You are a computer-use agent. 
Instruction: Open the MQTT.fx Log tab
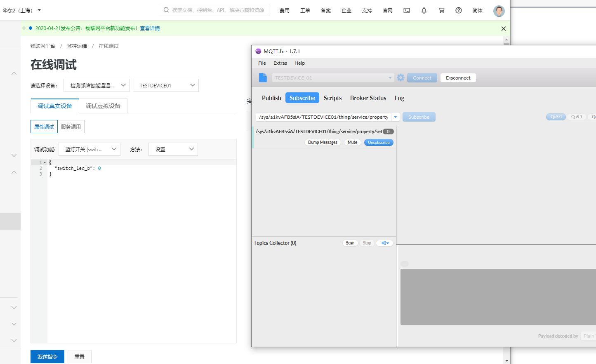(399, 98)
